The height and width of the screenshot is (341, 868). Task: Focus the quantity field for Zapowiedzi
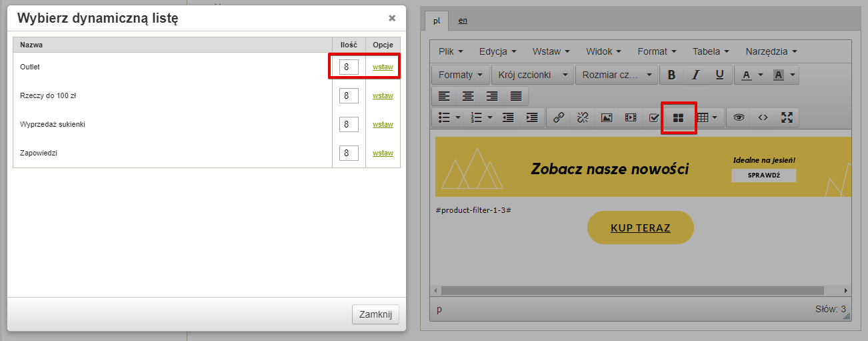click(349, 153)
